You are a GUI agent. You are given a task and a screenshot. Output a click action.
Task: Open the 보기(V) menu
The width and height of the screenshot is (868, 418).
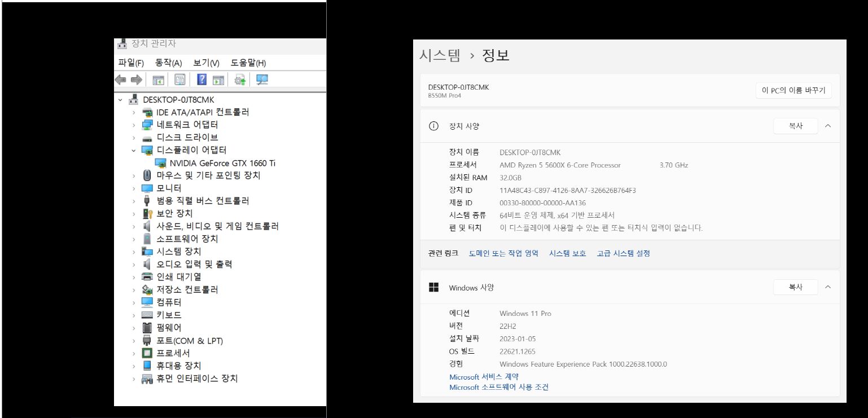(x=206, y=63)
